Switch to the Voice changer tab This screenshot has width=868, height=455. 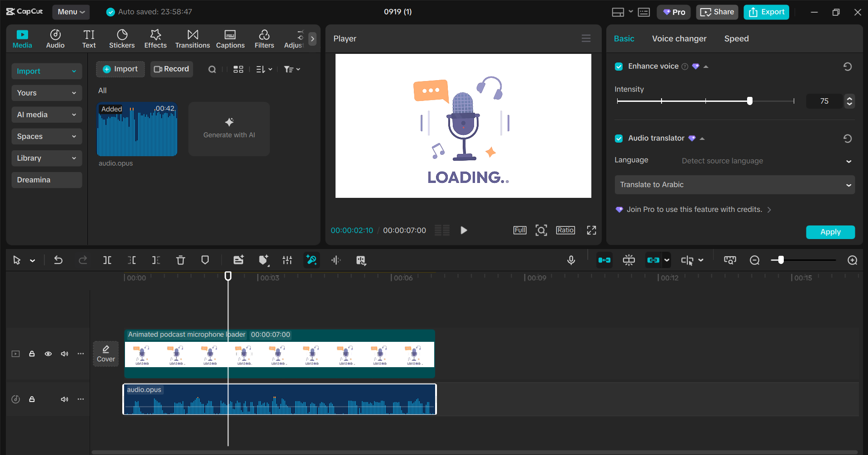tap(679, 38)
